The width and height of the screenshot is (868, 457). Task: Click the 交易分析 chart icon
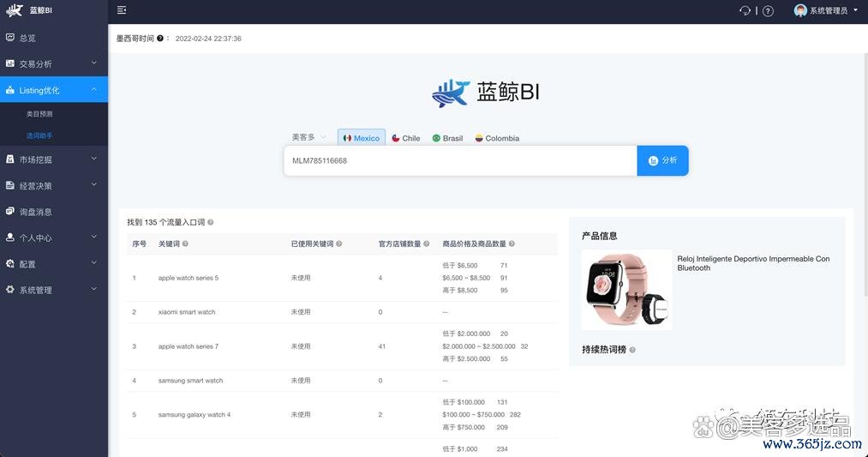tap(10, 63)
